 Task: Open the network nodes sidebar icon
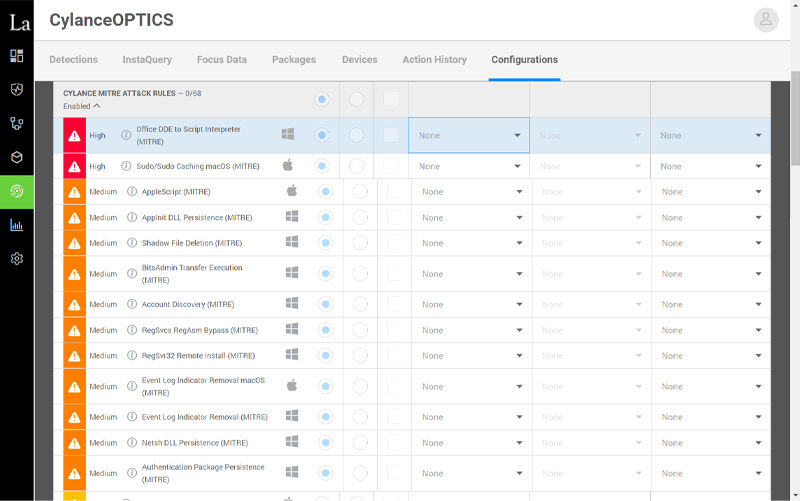click(17, 123)
